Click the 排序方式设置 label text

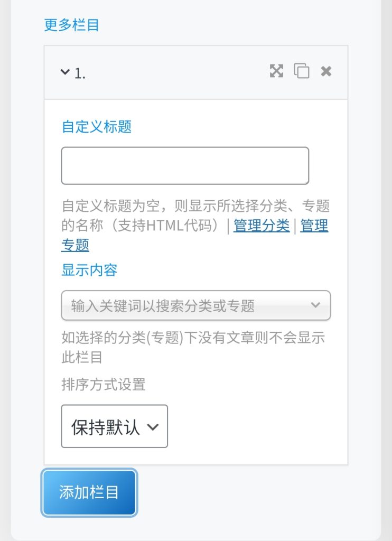[x=103, y=385]
